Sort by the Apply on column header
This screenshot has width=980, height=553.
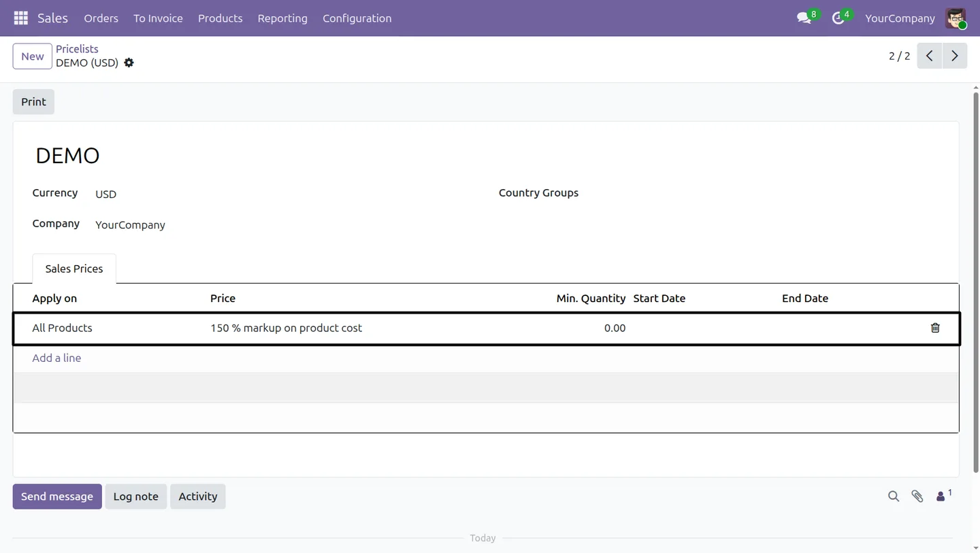point(54,298)
